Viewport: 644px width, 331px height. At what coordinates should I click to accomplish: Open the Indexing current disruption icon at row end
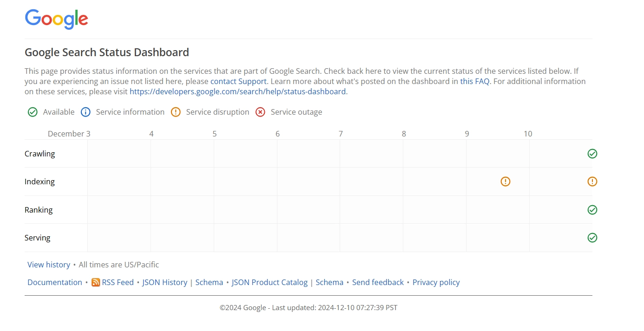point(592,182)
